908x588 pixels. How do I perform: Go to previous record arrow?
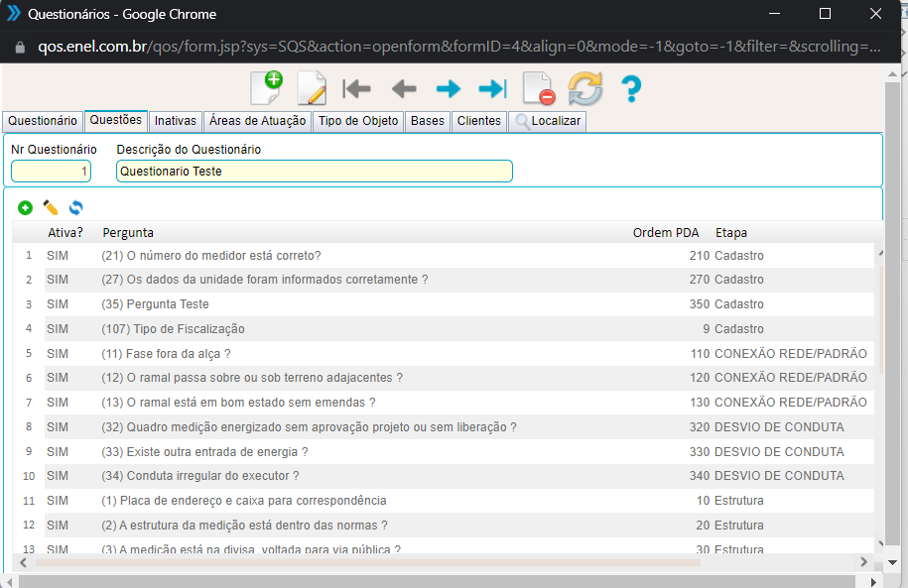403,89
